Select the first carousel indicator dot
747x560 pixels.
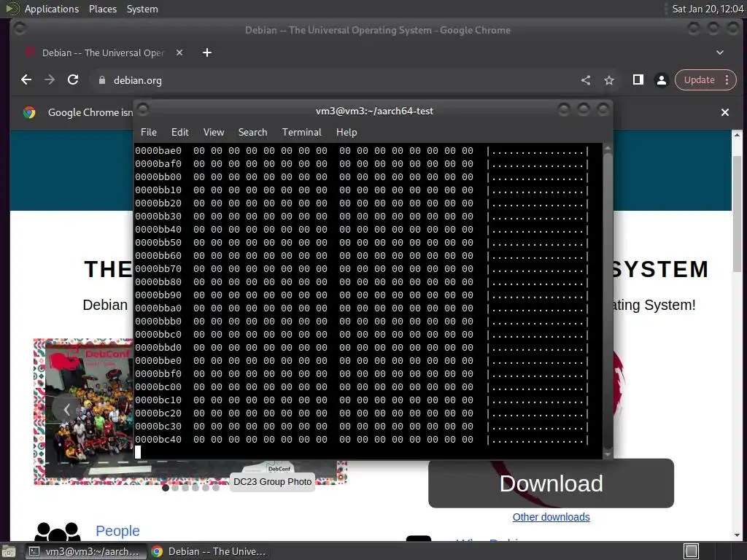tap(166, 488)
